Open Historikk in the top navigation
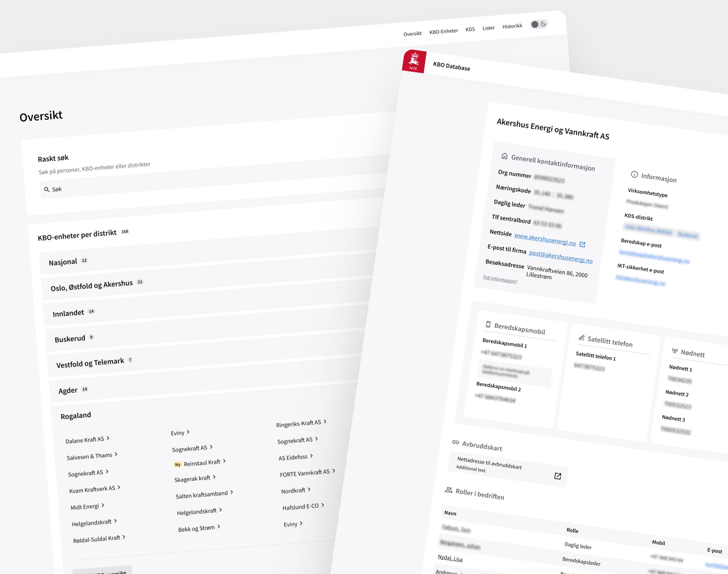The width and height of the screenshot is (728, 574). click(512, 26)
